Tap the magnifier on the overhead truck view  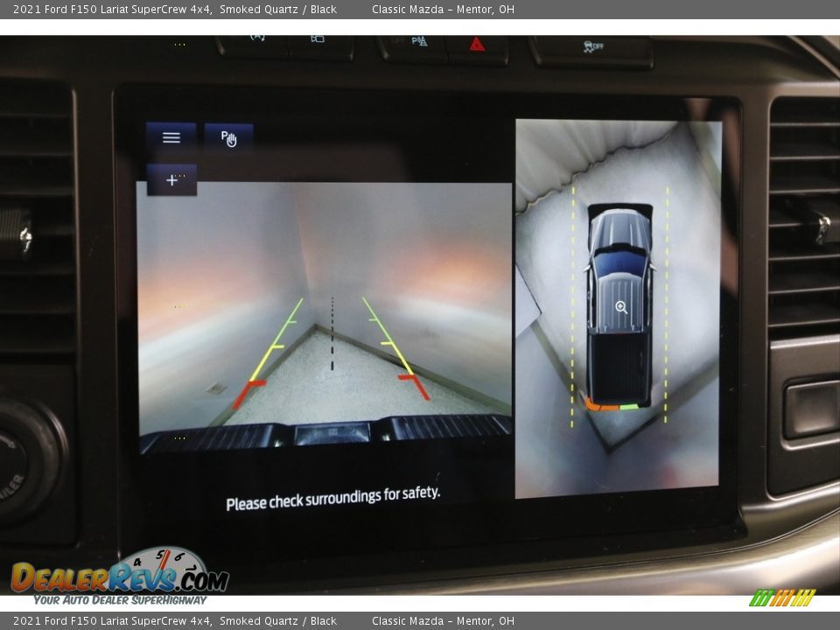621,307
